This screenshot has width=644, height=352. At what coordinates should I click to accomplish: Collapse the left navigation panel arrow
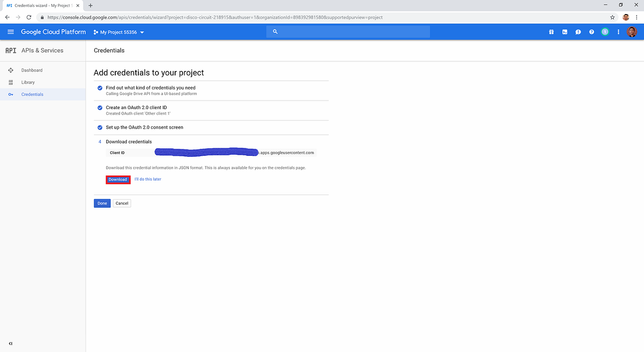(x=10, y=344)
